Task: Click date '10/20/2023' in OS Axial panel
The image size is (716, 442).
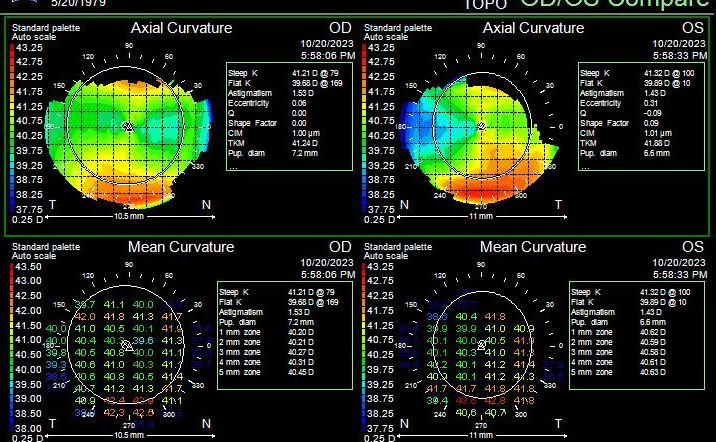Action: tap(679, 44)
